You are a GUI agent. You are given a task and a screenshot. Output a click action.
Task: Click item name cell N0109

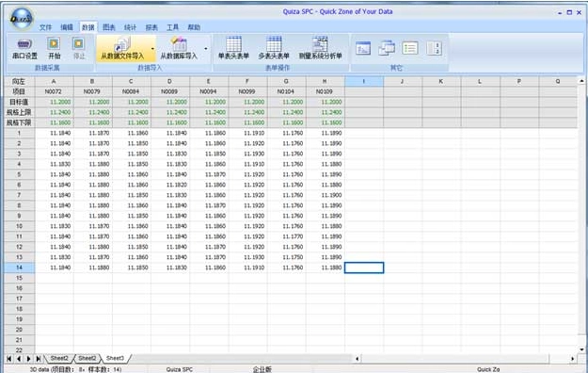click(325, 91)
